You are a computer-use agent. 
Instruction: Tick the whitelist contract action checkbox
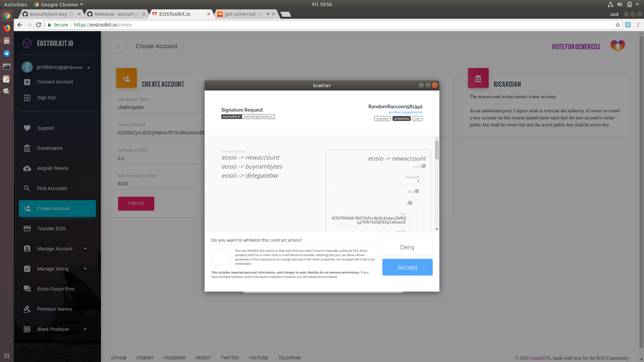pos(220,257)
